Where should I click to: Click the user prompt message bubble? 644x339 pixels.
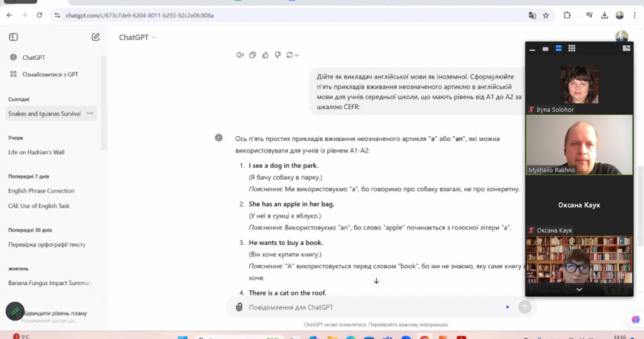tap(417, 92)
